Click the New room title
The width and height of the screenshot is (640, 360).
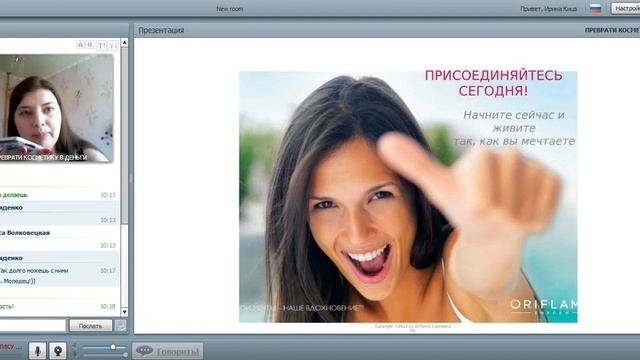pyautogui.click(x=229, y=9)
